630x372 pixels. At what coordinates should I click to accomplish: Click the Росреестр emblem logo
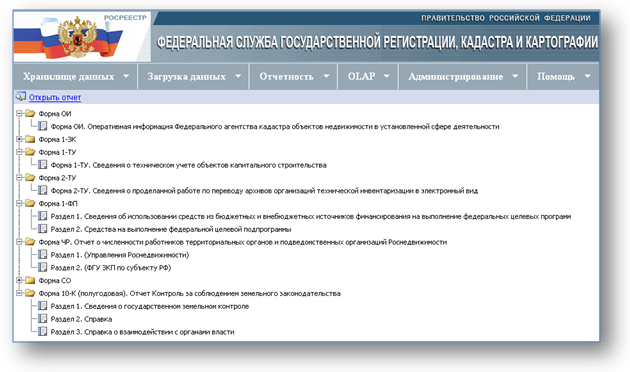pos(78,37)
